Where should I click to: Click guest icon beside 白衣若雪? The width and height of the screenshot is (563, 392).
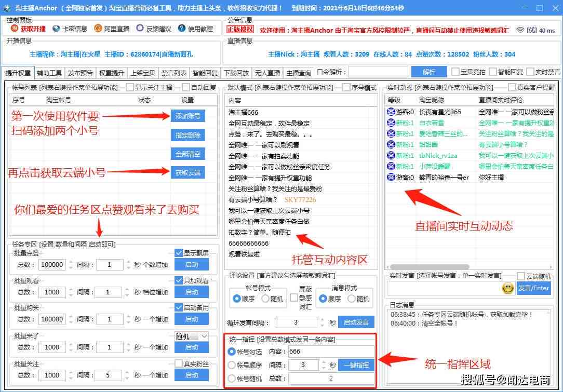coord(391,123)
